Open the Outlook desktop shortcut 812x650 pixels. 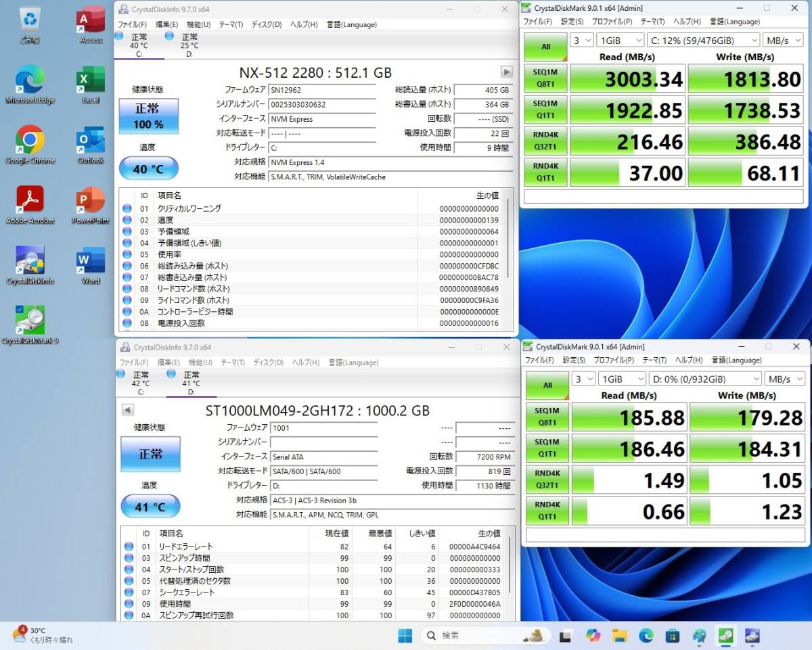91,145
